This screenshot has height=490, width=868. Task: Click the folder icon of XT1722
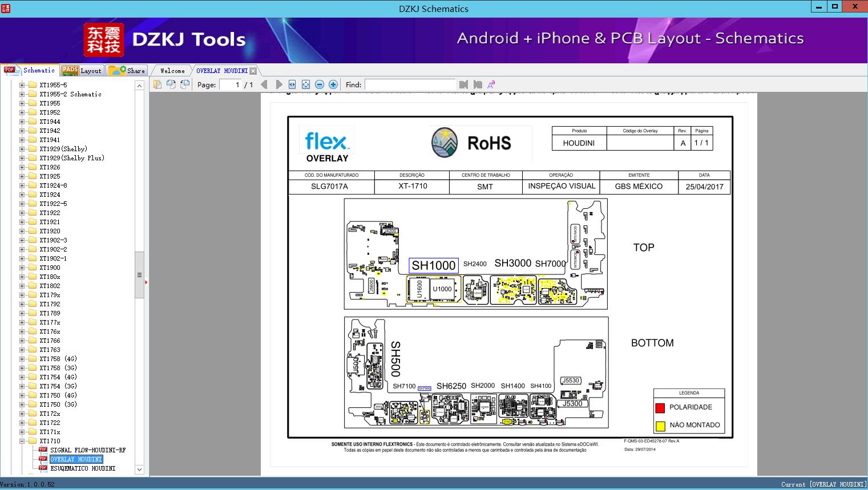(x=33, y=423)
